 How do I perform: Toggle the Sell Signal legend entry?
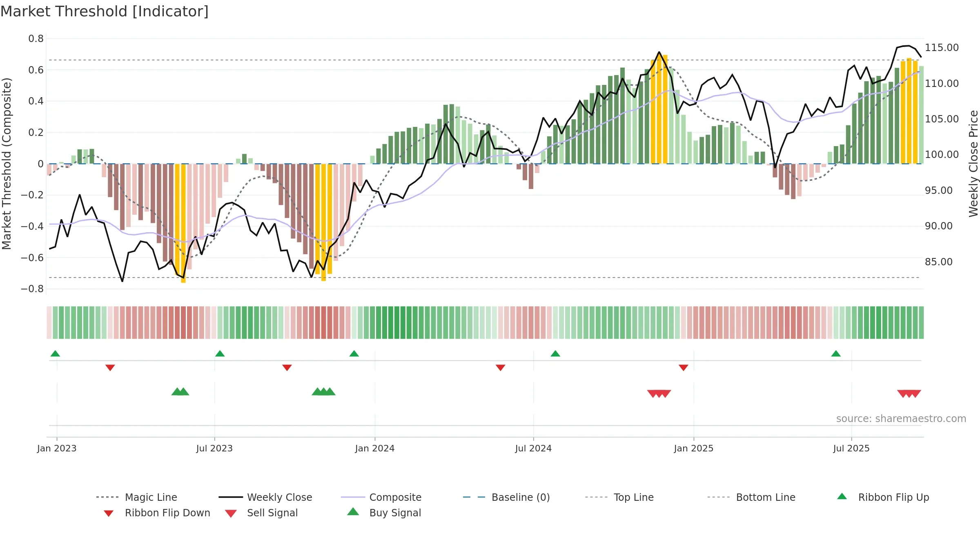point(261,513)
